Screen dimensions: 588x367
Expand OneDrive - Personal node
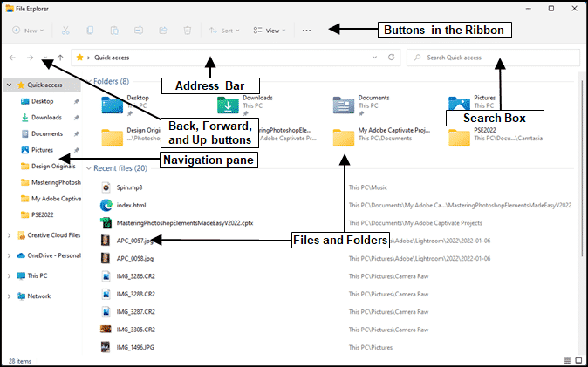pyautogui.click(x=10, y=255)
